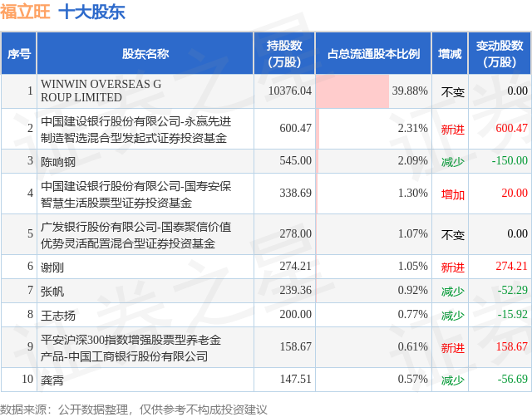Click the 永赢先进制造智选 fund name
The width and height of the screenshot is (532, 417).
[x=135, y=130]
